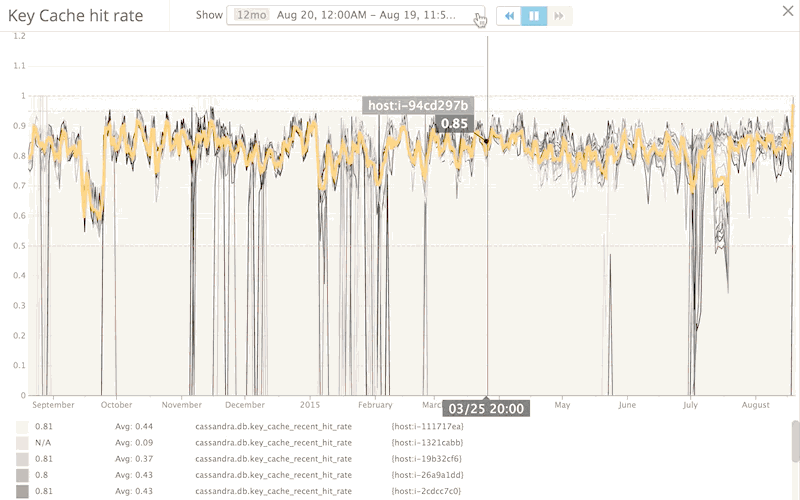The image size is (800, 500).
Task: Click the 03/25 20:00 timeline marker
Action: 486,409
